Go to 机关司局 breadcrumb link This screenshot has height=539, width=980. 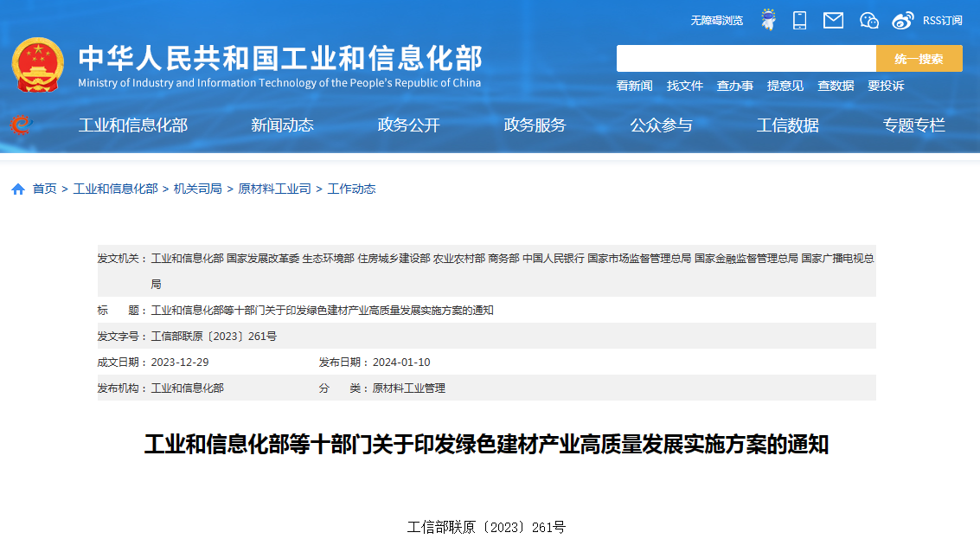pyautogui.click(x=197, y=189)
